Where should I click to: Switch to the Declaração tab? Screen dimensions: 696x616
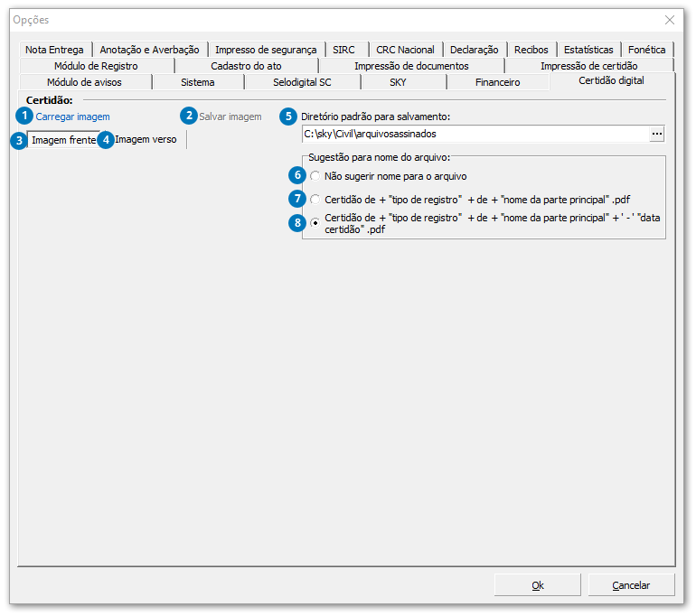click(x=474, y=50)
